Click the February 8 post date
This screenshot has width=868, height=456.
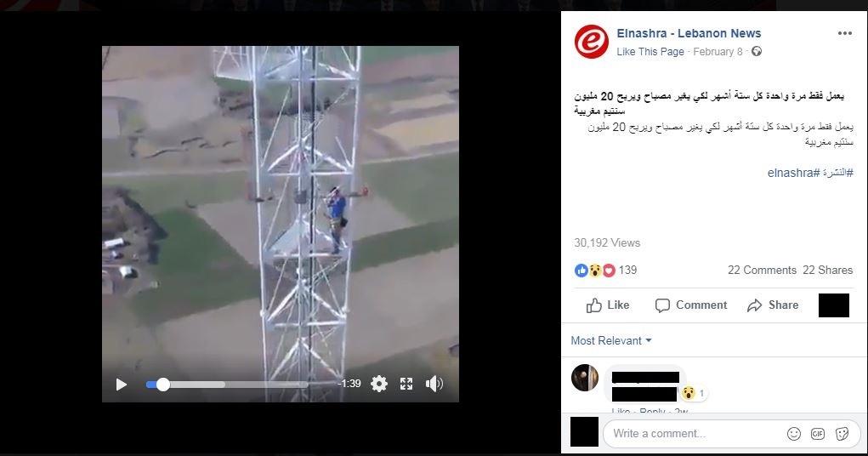718,52
